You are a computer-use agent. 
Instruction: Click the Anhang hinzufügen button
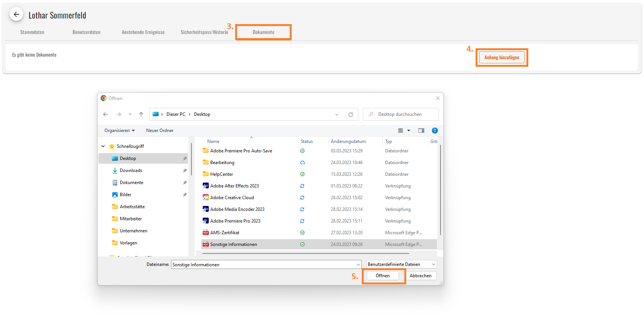click(x=502, y=57)
